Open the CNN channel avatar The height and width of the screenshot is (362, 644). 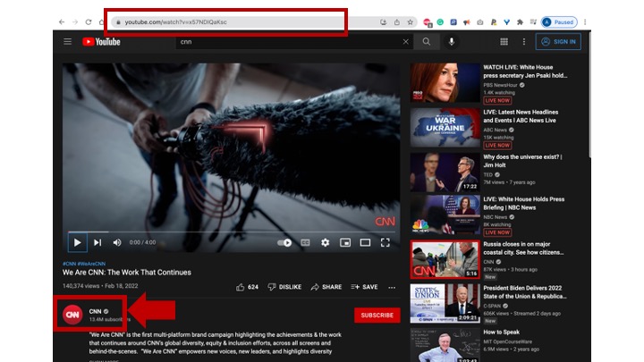pos(72,315)
